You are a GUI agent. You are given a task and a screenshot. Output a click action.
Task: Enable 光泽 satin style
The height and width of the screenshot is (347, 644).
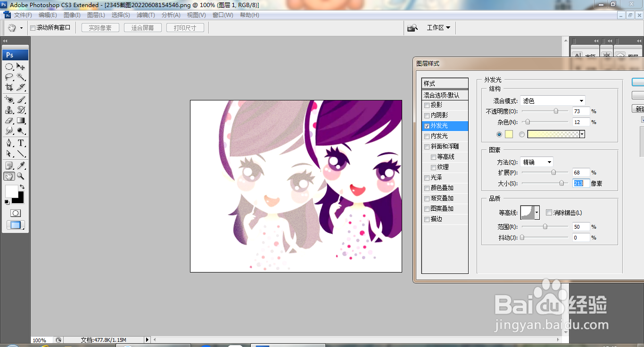coord(427,178)
